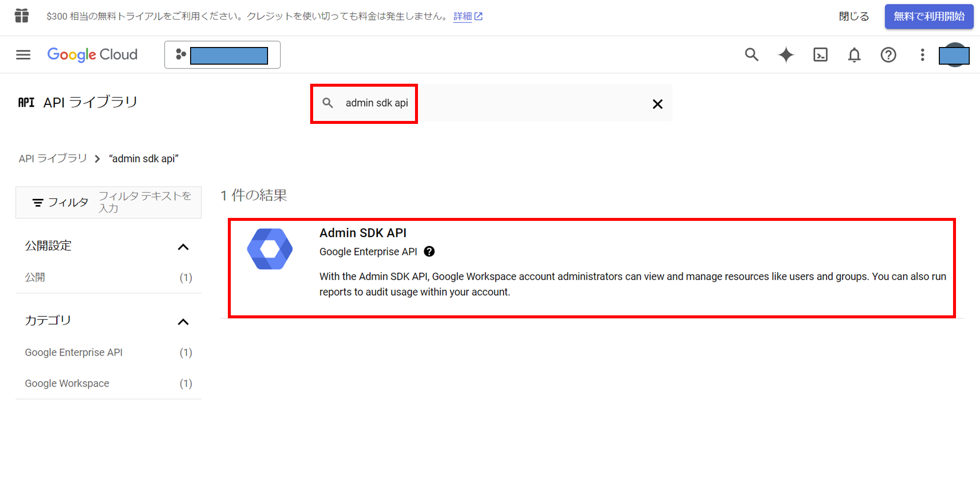This screenshot has width=980, height=499.
Task: Click the API library search magnifier icon
Action: pos(327,103)
